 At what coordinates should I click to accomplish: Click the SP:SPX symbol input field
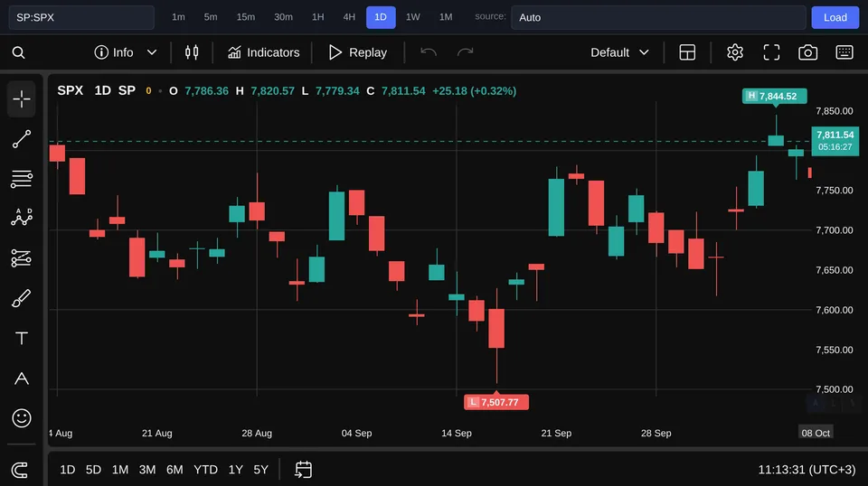tap(81, 17)
